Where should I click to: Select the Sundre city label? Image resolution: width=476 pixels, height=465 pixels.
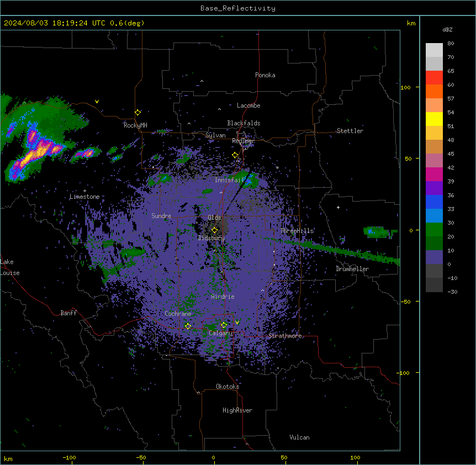tap(161, 216)
